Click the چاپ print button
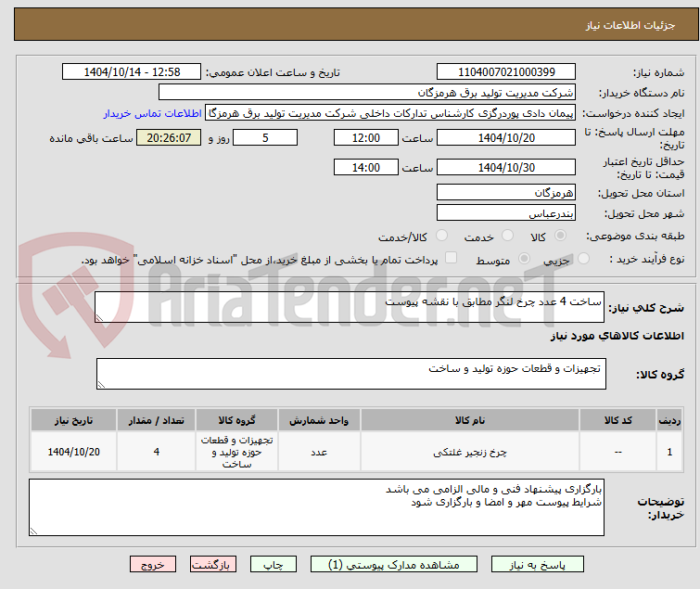700x589 pixels. point(274,565)
